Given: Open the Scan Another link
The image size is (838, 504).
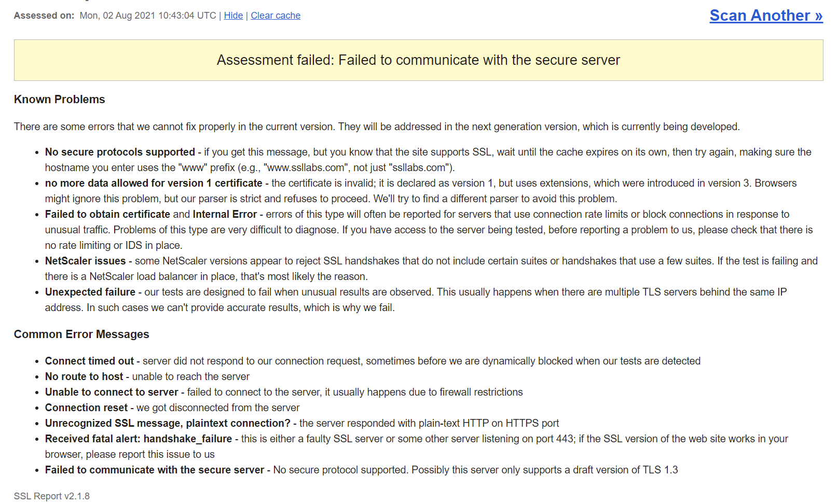Looking at the screenshot, I should [766, 16].
